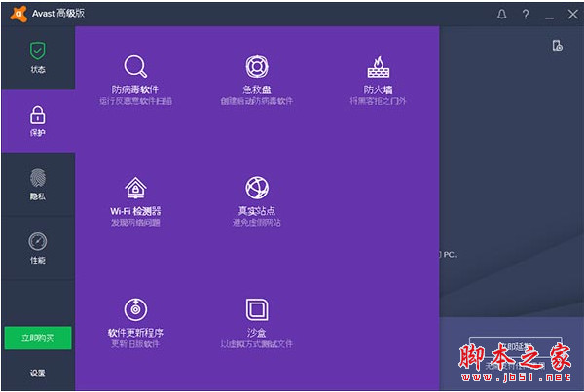Open the Software Updater disc icon
Viewport: 584px width, 392px height.
[135, 309]
